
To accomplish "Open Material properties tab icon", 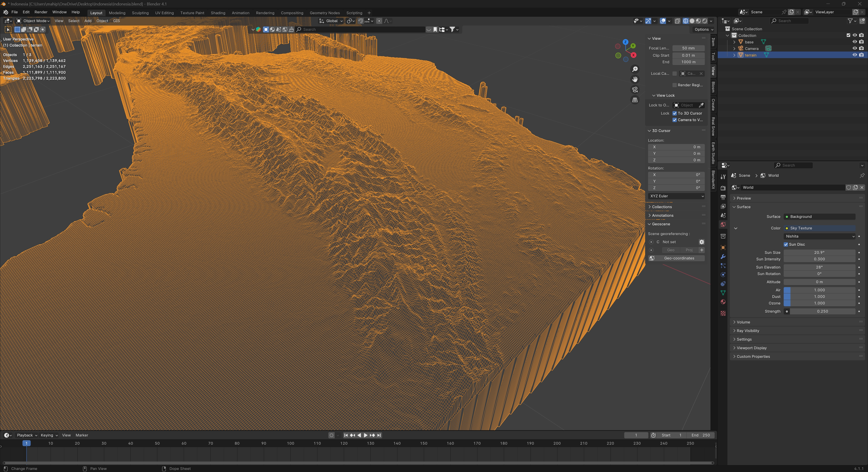I will click(x=723, y=302).
